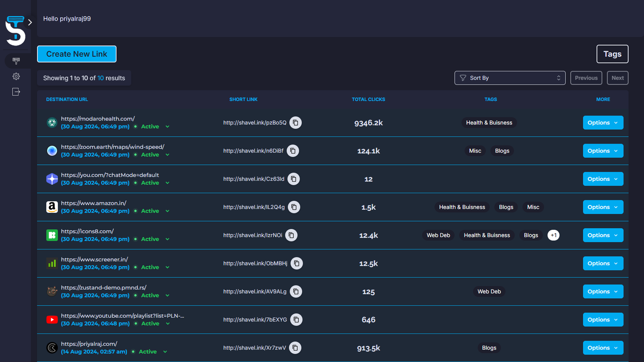Log out using the sidebar exit icon
The image size is (644, 362).
point(16,92)
